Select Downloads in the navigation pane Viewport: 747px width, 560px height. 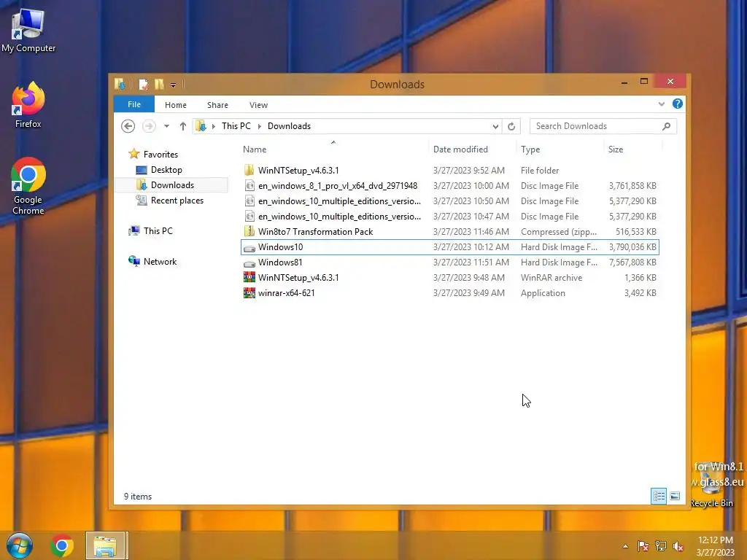click(x=172, y=184)
